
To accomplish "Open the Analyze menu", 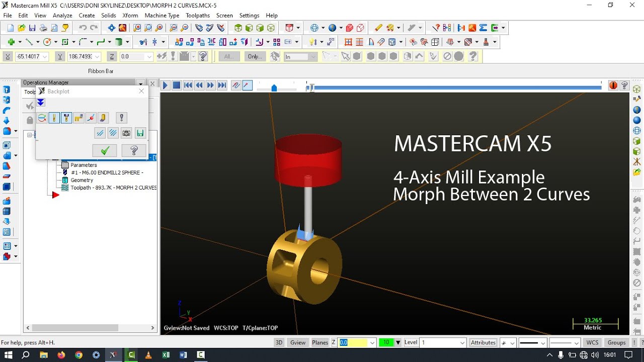I will (63, 16).
